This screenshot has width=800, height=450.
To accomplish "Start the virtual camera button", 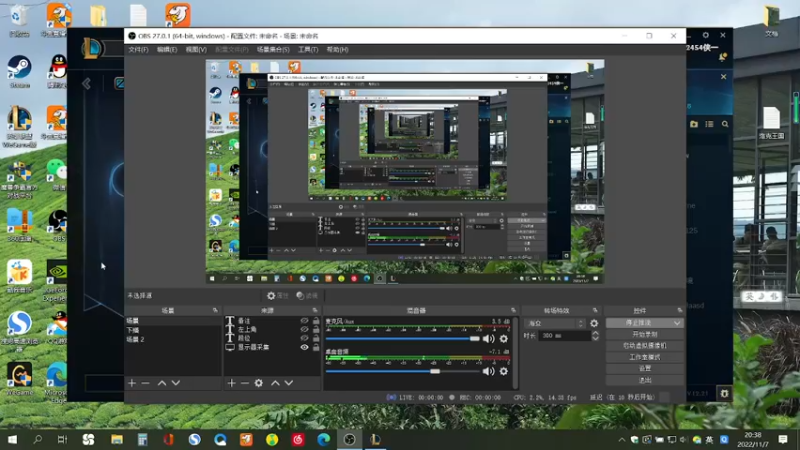I will (x=645, y=345).
